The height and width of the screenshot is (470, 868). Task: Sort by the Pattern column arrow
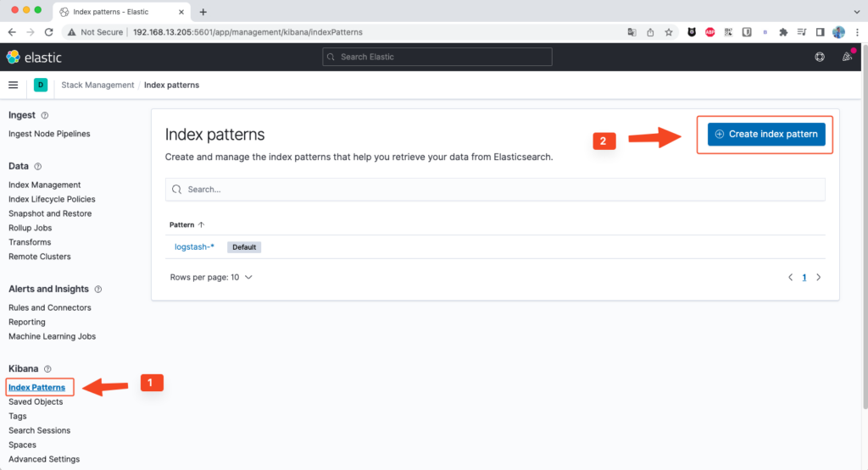(201, 224)
